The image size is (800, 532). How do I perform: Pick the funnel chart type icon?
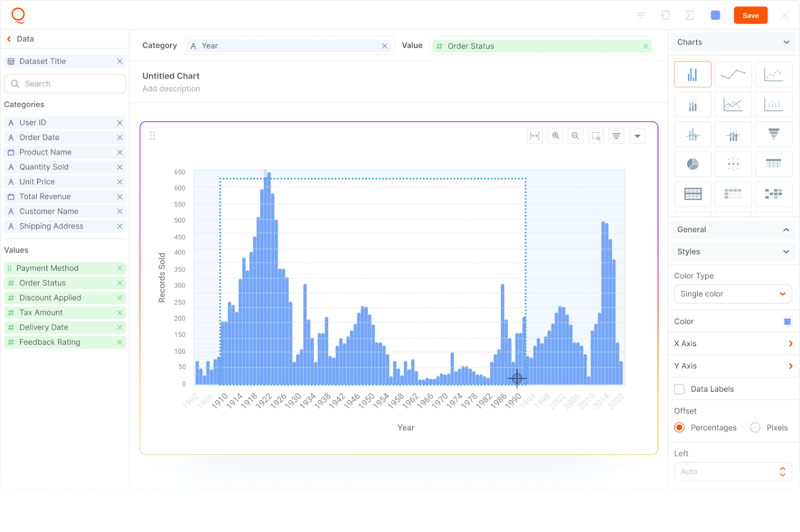coord(773,134)
